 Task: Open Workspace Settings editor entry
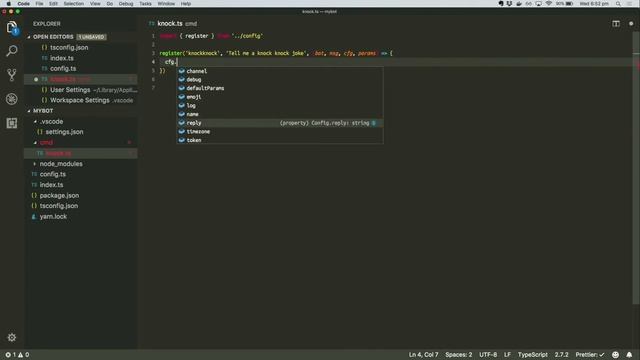(81, 100)
